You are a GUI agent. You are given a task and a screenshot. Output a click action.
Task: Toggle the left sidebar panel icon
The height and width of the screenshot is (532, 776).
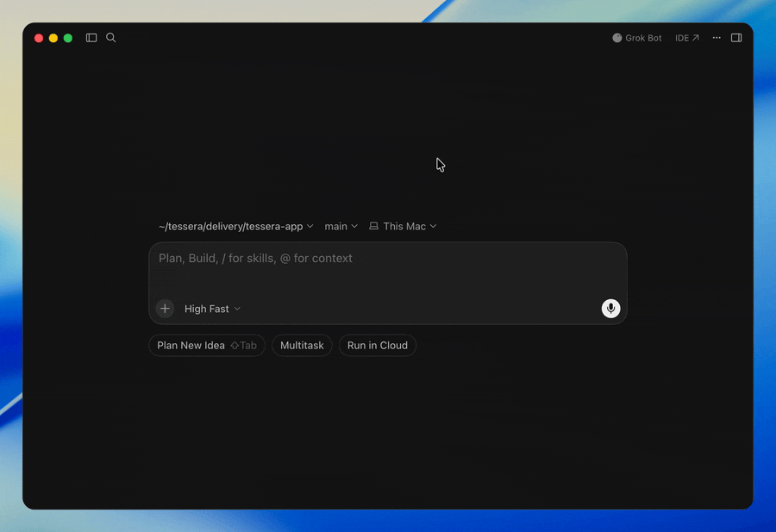coord(91,38)
